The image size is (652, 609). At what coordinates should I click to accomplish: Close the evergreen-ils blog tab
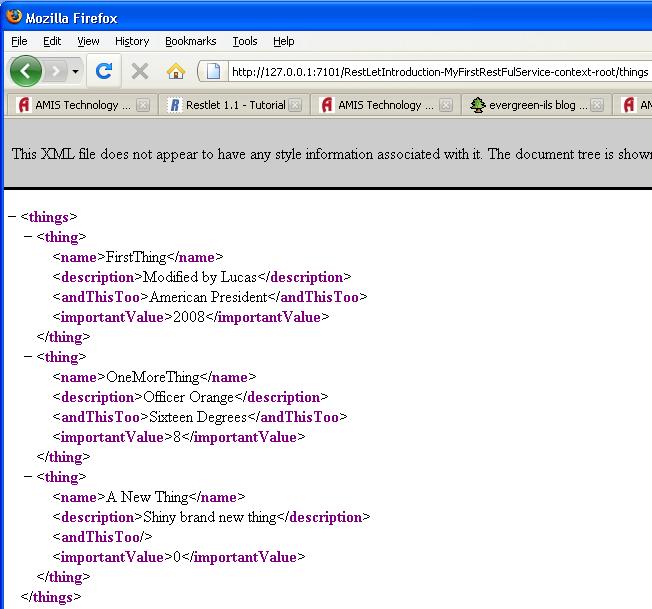(598, 105)
